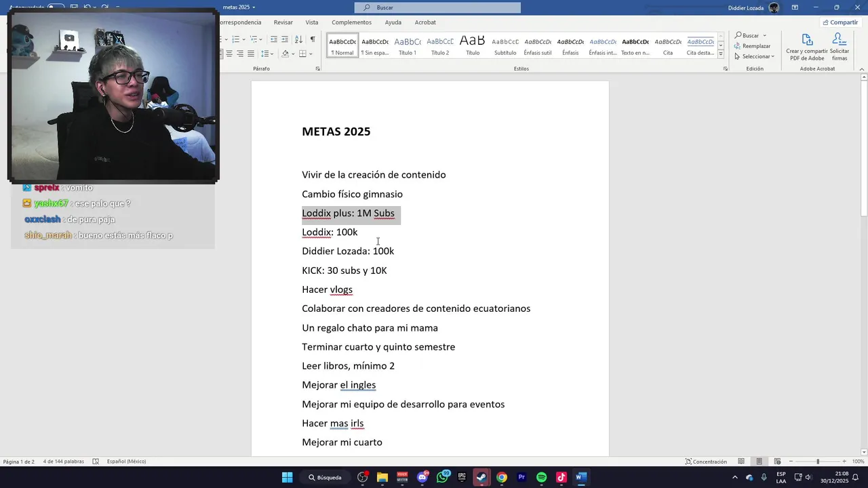Click the Redo icon in quick access toolbar
Image resolution: width=868 pixels, height=488 pixels.
(104, 7)
